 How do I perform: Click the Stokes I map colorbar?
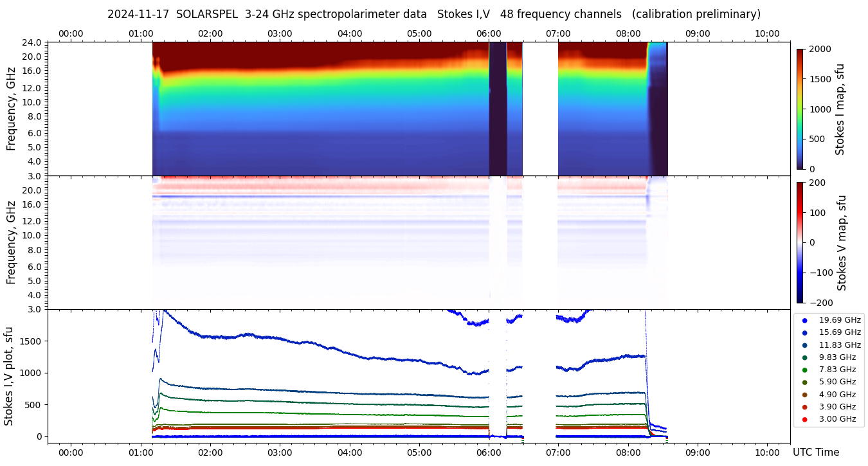coord(800,109)
